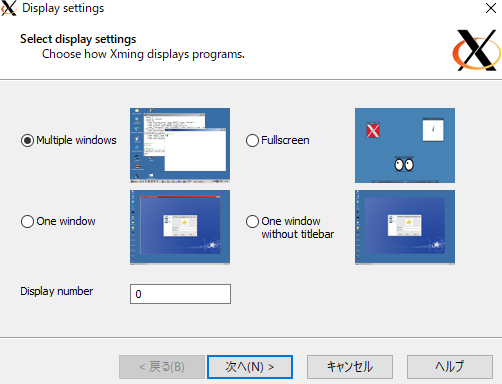The width and height of the screenshot is (502, 384).
Task: Click the Display number label
Action: point(57,291)
